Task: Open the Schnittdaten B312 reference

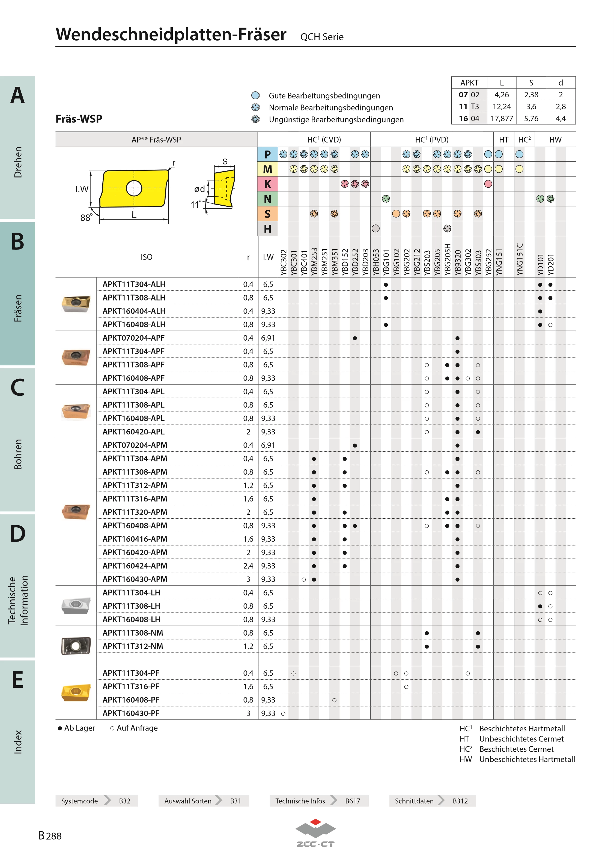Action: [433, 801]
